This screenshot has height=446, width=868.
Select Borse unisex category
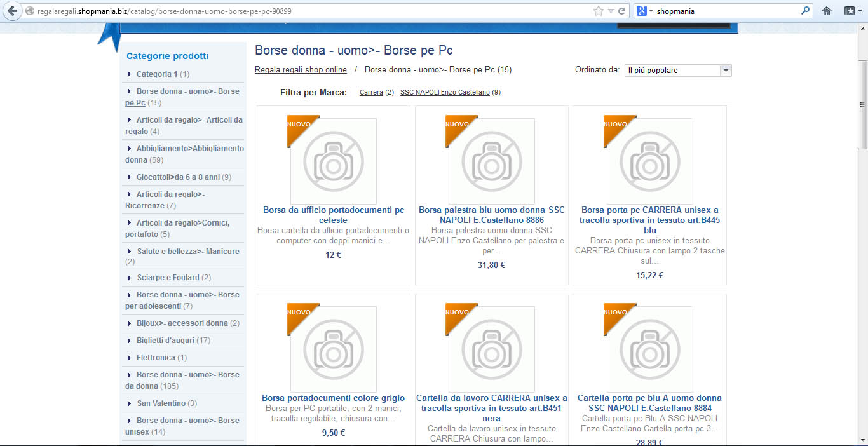point(182,426)
